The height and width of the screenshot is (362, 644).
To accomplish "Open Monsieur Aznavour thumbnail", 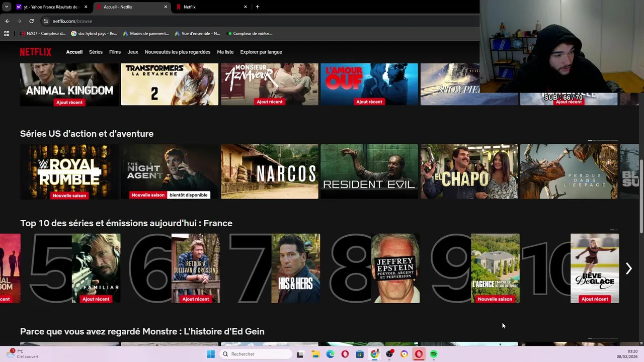I will [x=270, y=84].
